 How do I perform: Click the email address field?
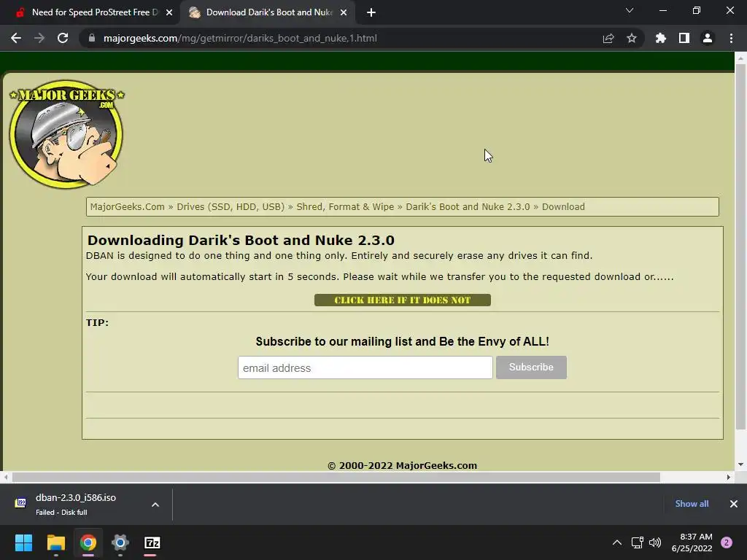365,367
